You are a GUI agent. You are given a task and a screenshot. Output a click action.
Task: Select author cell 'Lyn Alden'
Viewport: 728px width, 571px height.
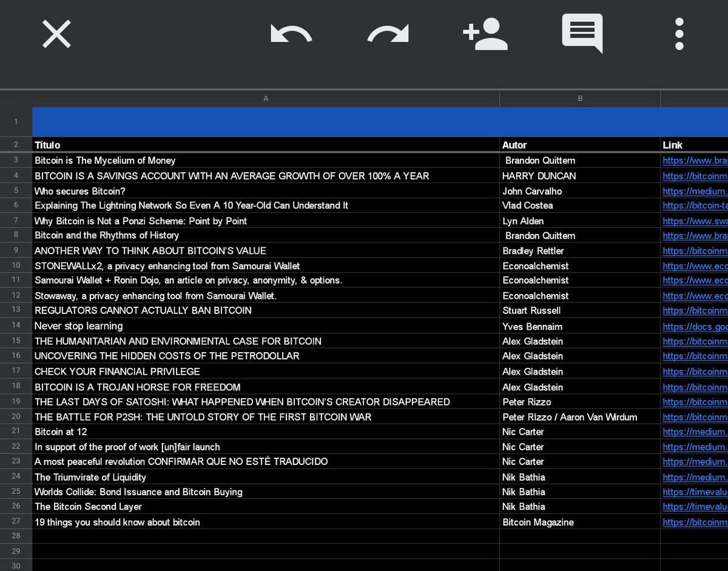[580, 221]
